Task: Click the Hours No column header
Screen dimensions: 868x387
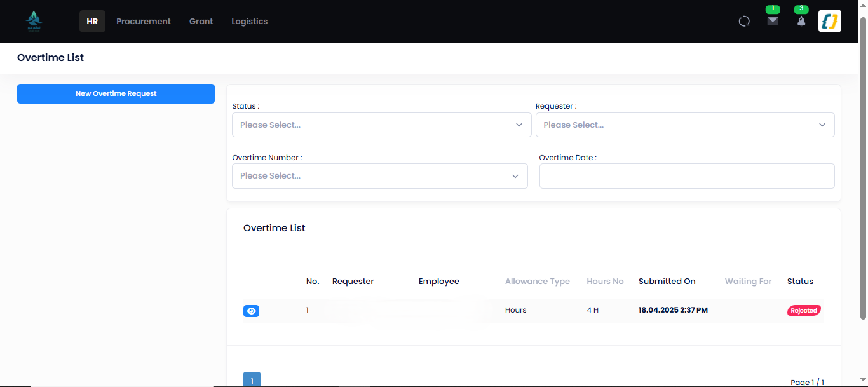Action: tap(605, 281)
